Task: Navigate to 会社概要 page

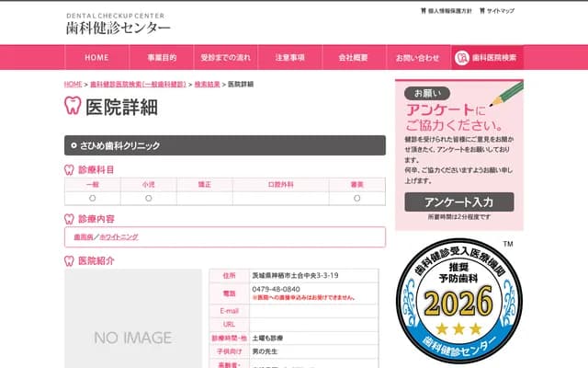Action: point(354,58)
